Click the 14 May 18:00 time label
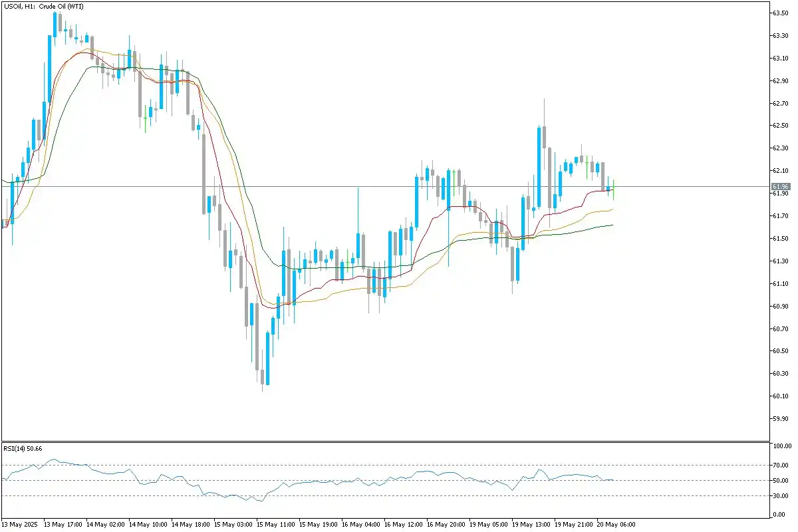 [190, 525]
